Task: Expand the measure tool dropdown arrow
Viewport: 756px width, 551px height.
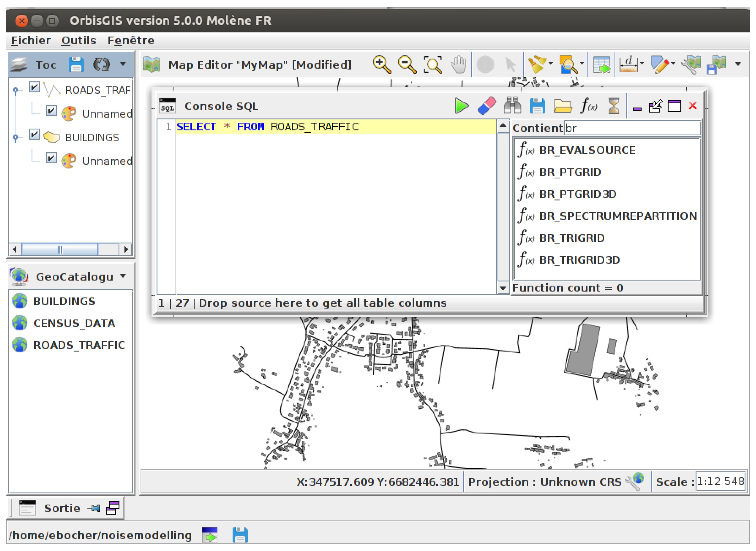Action: (642, 63)
